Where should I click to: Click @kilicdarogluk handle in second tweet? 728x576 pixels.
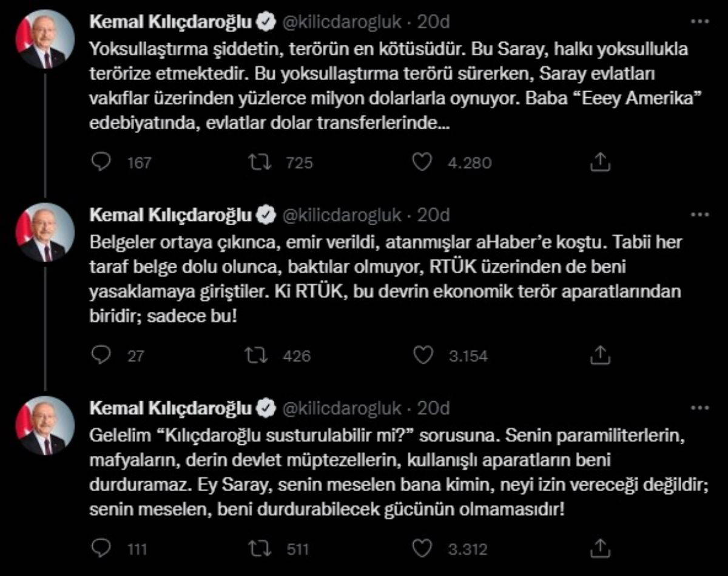(x=342, y=215)
